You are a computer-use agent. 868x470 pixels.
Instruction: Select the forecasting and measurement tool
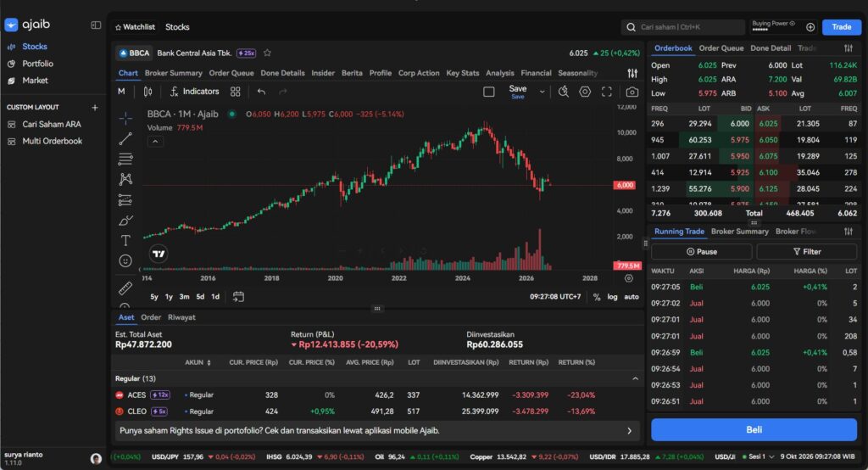125,199
